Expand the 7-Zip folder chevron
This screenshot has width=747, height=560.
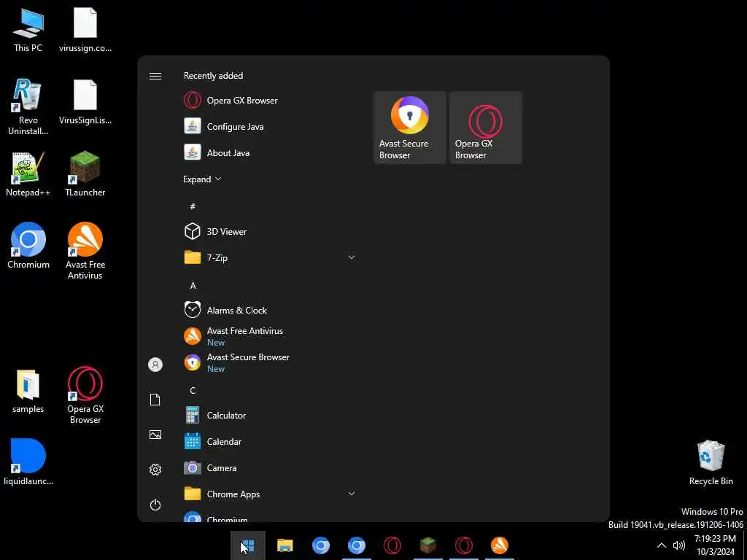click(352, 257)
